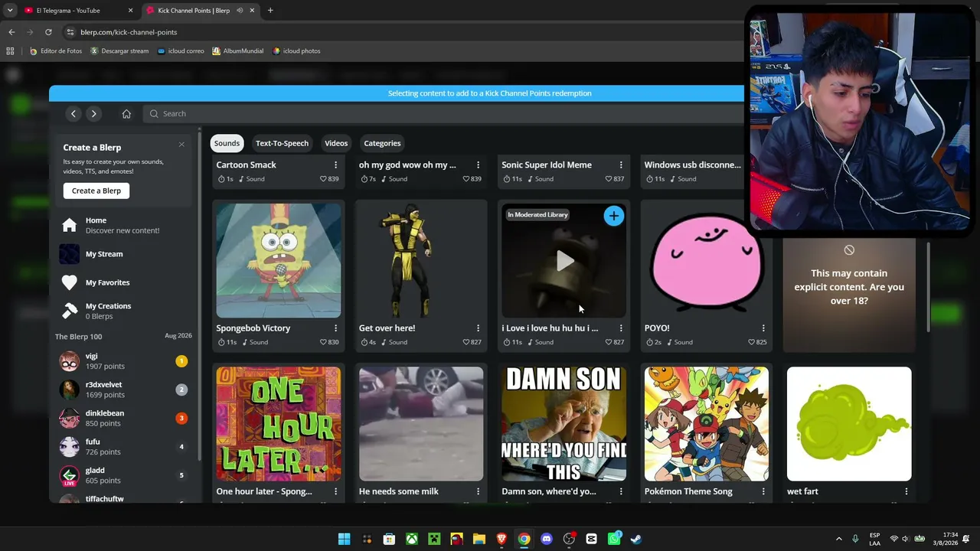Play the i Love i love hu hu sound
980x551 pixels.
click(564, 261)
